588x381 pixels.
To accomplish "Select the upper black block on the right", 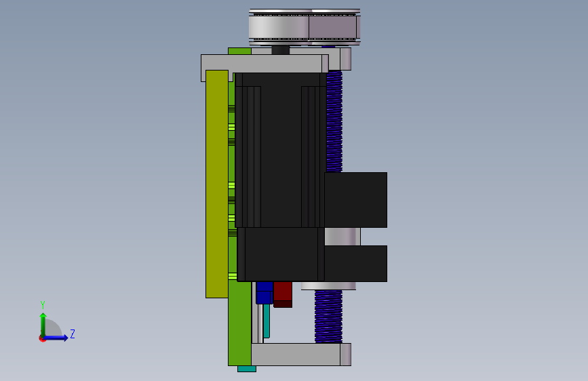I will tap(355, 200).
